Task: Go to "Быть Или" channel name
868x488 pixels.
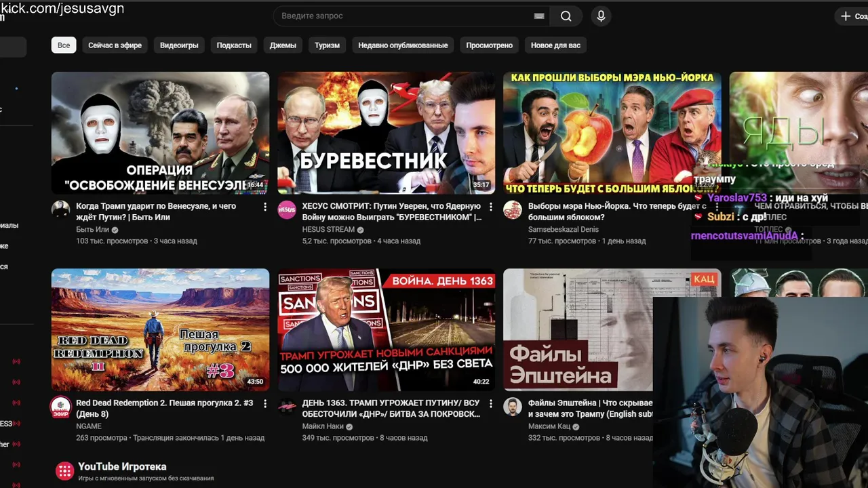Action: [x=92, y=230]
